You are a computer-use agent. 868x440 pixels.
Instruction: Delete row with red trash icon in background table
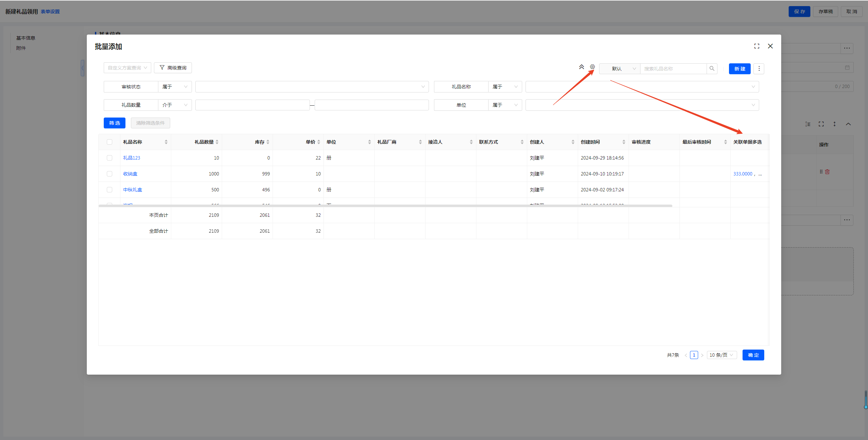coord(827,172)
